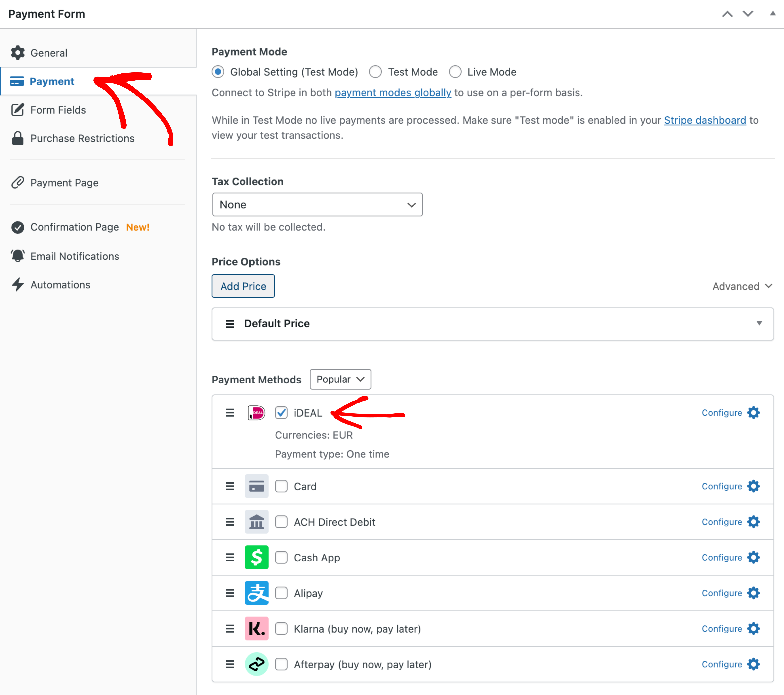The width and height of the screenshot is (784, 695).
Task: Expand the Advanced price options toggle
Action: [x=742, y=286]
